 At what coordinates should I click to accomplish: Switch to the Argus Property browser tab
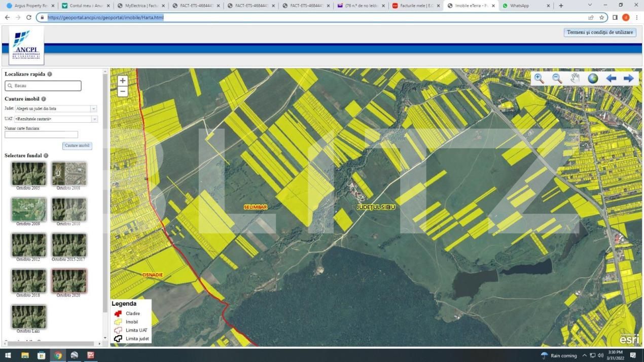coord(29,6)
